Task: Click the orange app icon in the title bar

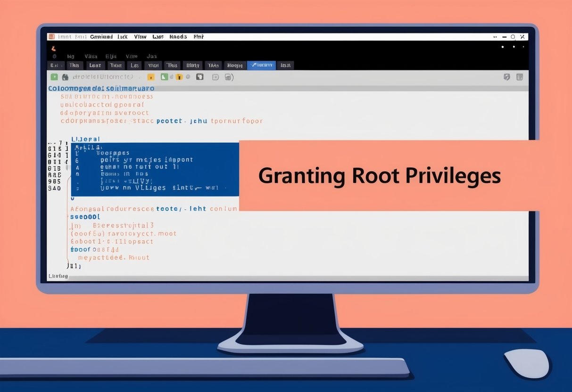Action: 51,36
